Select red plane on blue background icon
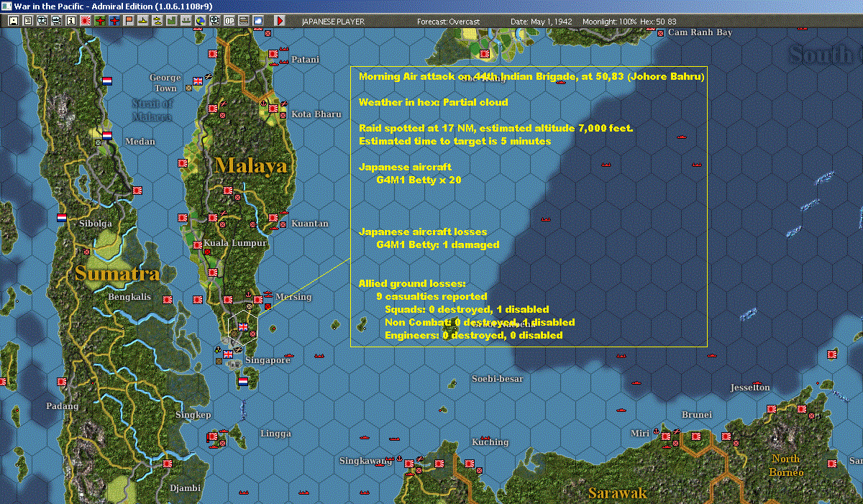The image size is (863, 504). [115, 21]
